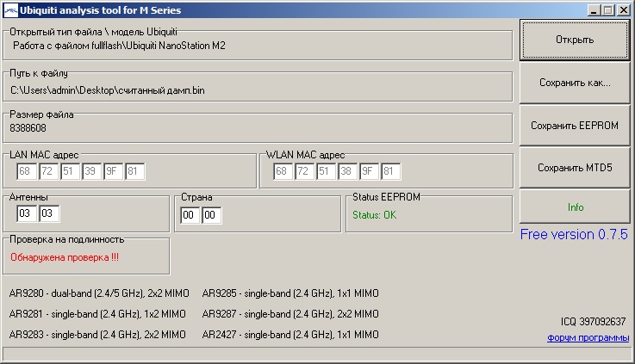Viewport: 635px width, 364px height.
Task: Click first Антенны field 03
Action: [x=27, y=213]
